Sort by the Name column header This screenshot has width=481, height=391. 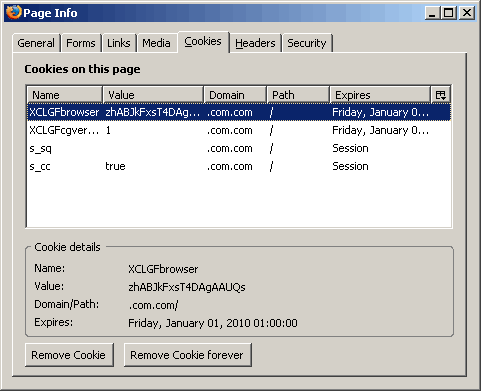coord(65,95)
